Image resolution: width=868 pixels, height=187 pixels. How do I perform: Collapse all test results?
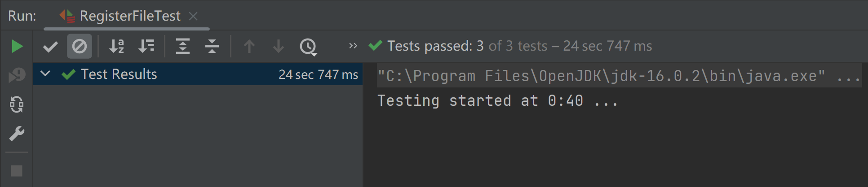pos(212,46)
